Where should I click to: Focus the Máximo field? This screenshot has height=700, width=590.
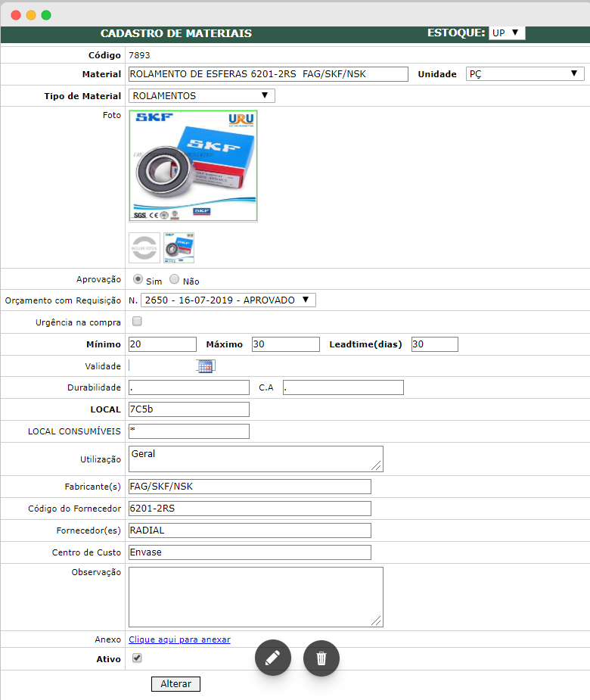point(286,344)
